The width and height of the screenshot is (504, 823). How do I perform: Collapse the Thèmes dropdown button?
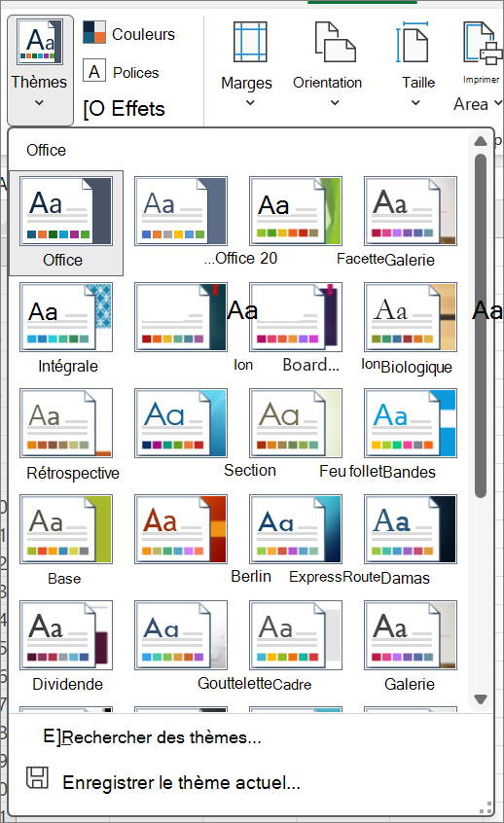[x=40, y=70]
